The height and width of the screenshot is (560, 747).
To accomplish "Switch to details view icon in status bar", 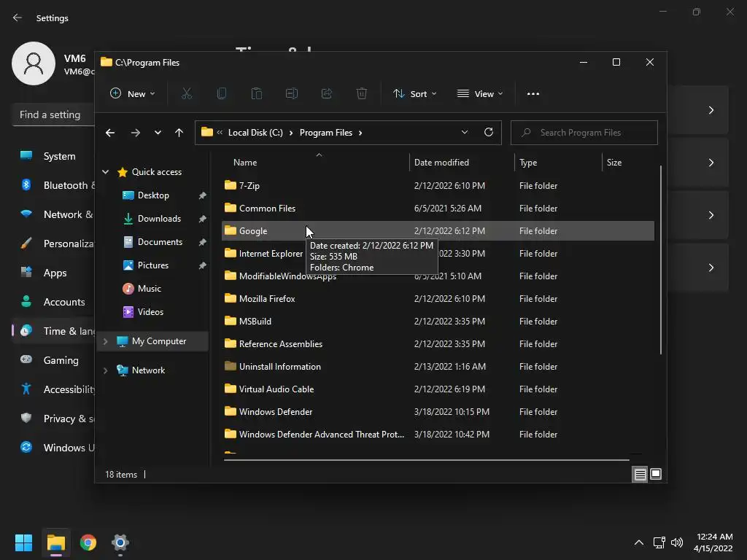I will coord(640,474).
